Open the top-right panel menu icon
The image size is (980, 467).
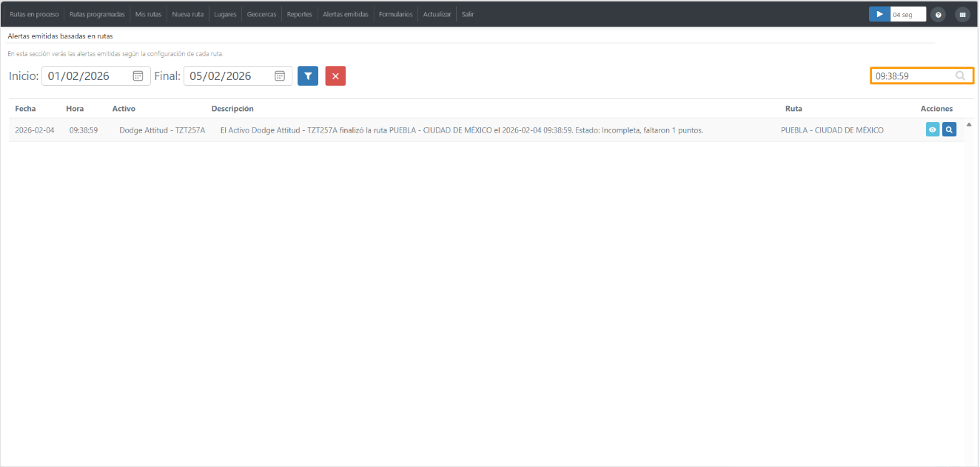962,14
